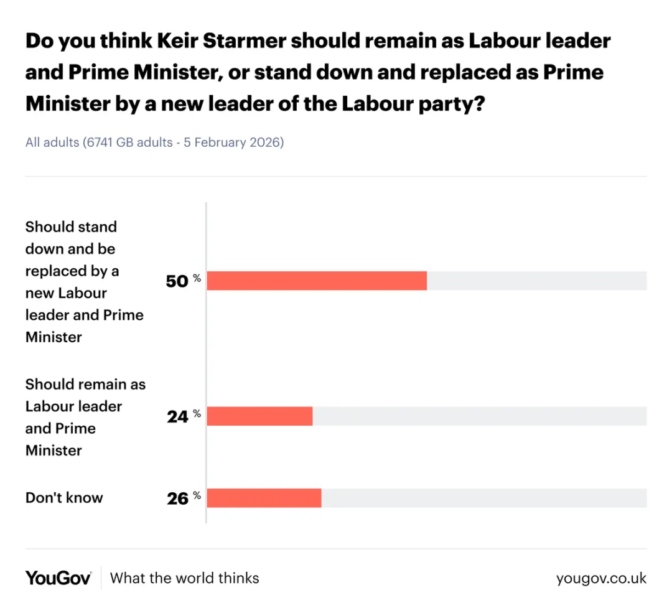This screenshot has width=672, height=616.
Task: Click the vertical axis line of the chart
Action: pos(206,361)
